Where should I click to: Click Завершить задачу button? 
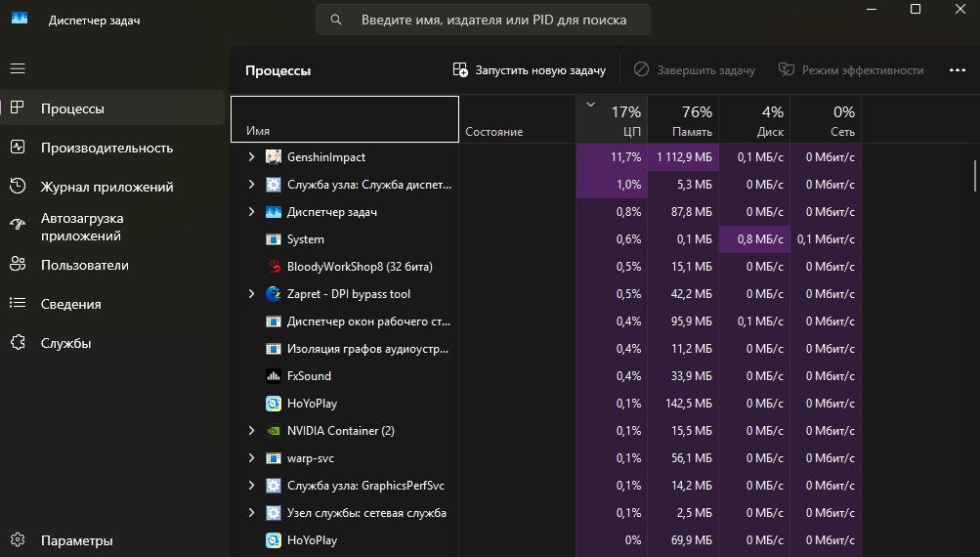pyautogui.click(x=695, y=70)
